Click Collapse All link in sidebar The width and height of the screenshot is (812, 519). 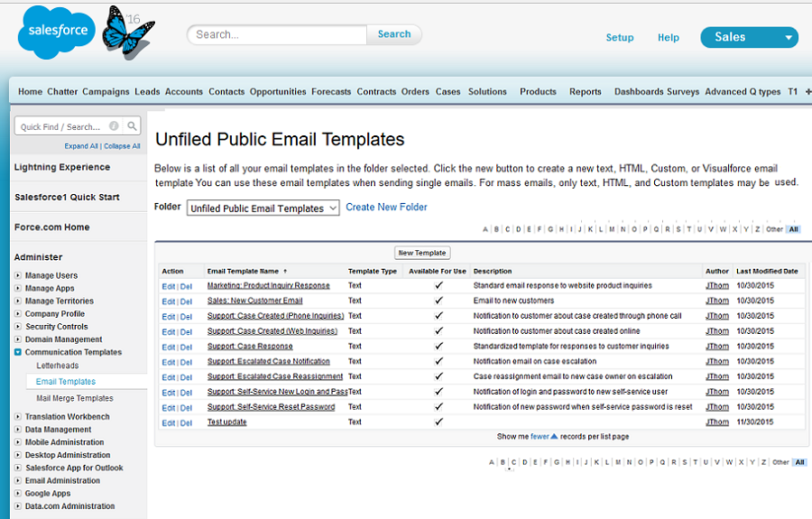(122, 146)
